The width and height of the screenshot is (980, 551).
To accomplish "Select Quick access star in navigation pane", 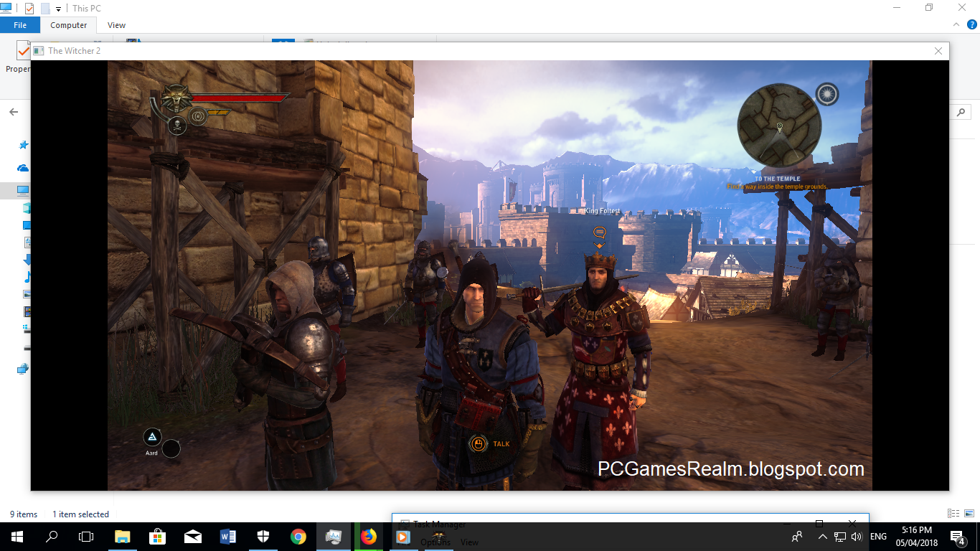I will click(24, 145).
